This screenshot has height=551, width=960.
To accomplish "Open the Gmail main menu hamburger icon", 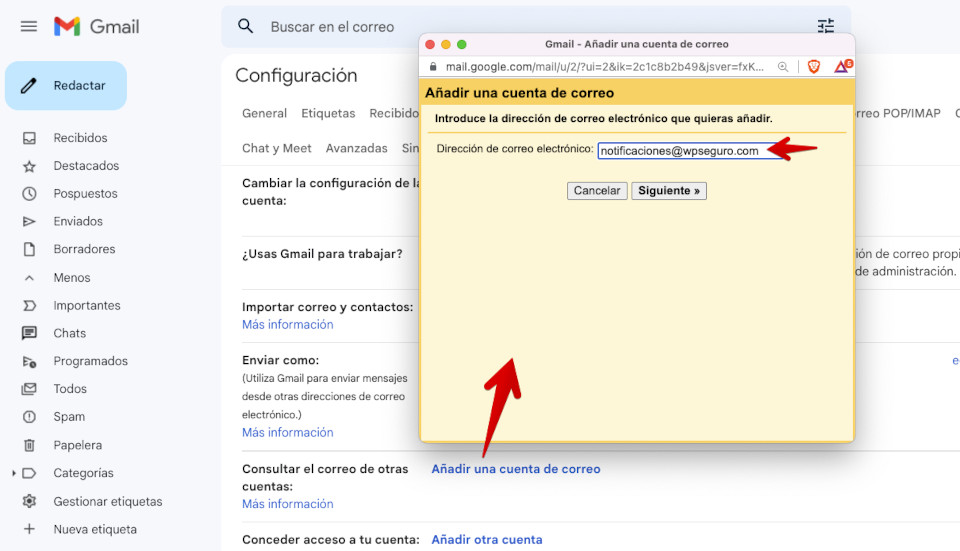I will point(29,26).
